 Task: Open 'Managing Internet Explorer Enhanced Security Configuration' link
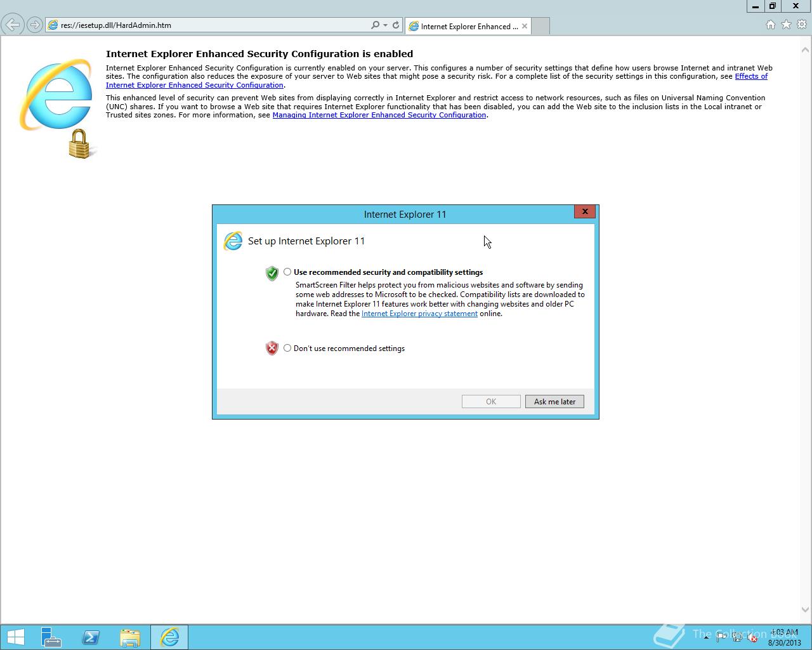(379, 115)
